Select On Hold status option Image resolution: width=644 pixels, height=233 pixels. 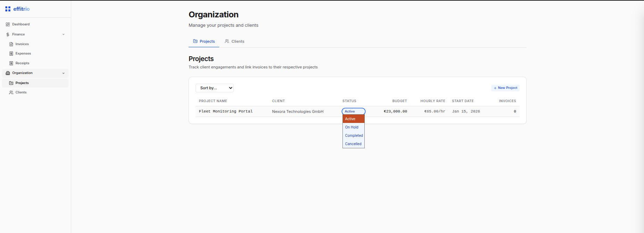point(354,127)
